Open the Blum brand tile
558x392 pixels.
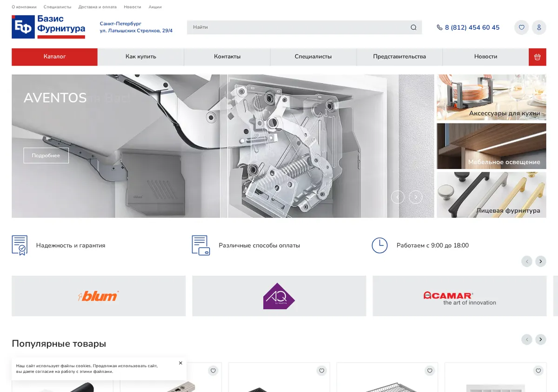click(x=99, y=296)
